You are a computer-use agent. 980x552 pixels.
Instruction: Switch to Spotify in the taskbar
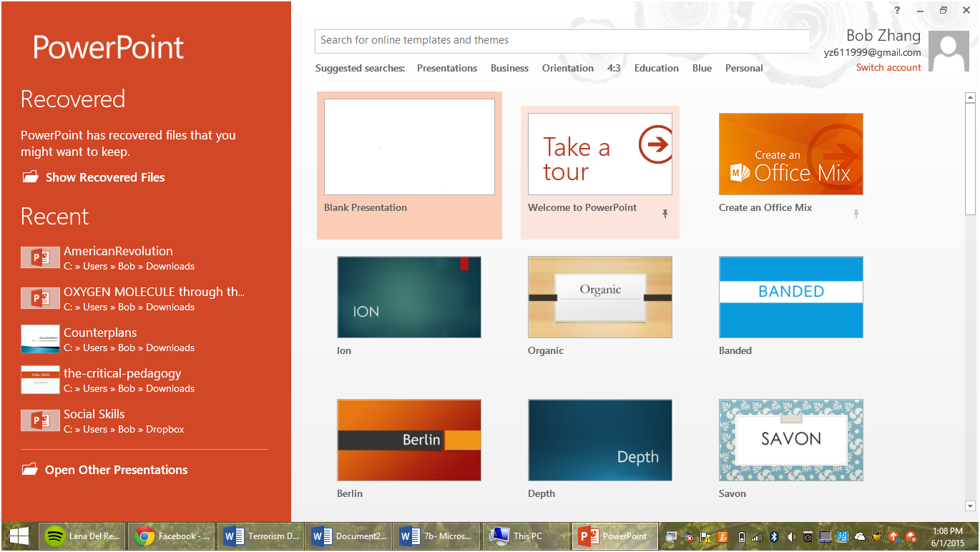click(x=82, y=536)
